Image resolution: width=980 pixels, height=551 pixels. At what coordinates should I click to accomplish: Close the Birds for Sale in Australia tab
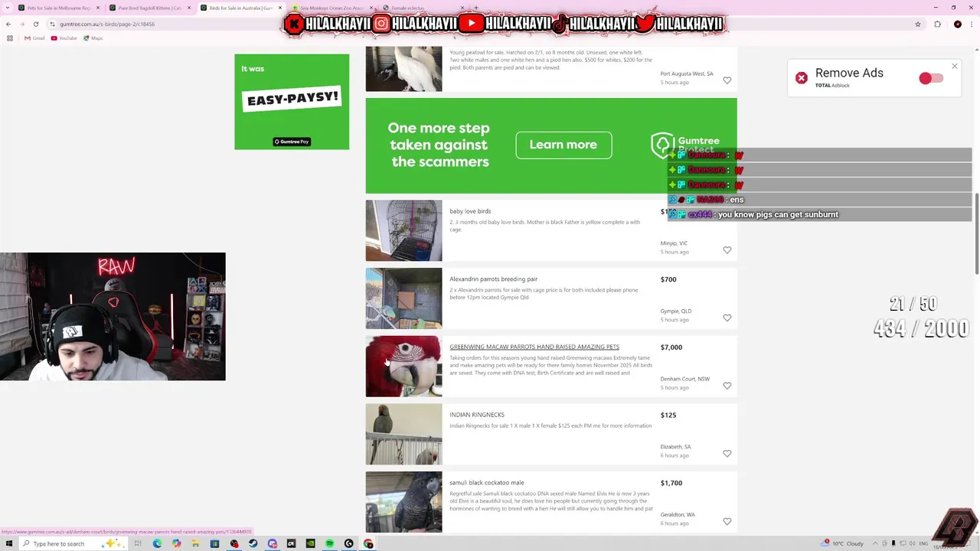(279, 8)
